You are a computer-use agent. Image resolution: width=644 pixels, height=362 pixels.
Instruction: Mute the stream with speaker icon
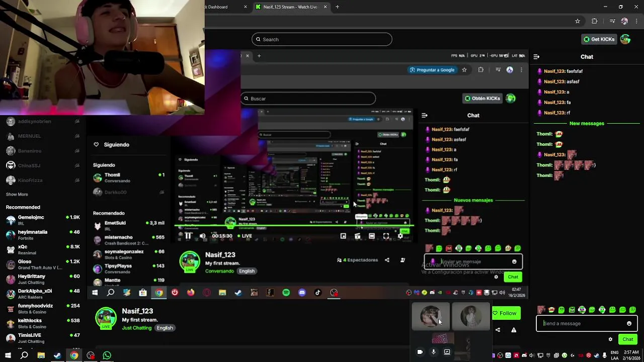coord(202,236)
